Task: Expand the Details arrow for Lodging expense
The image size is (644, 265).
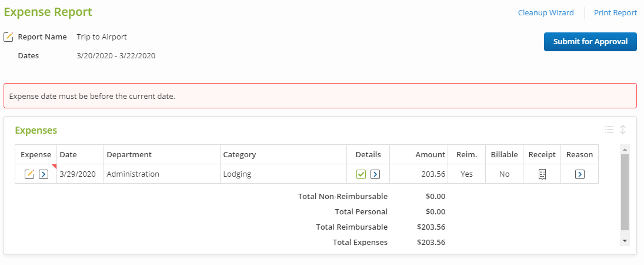Action: [x=375, y=174]
